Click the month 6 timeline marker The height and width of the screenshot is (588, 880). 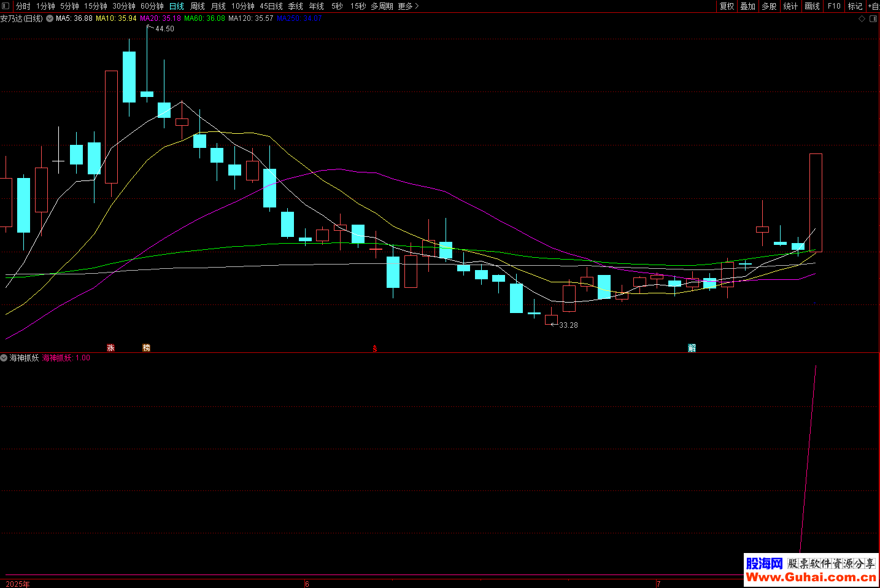tap(307, 584)
